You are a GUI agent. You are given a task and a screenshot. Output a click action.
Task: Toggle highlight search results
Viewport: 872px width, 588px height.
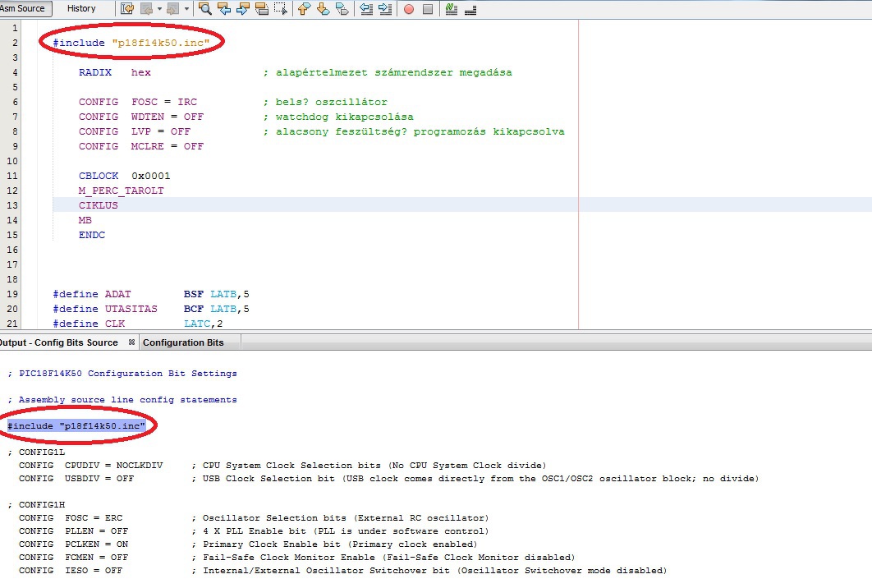point(262,9)
